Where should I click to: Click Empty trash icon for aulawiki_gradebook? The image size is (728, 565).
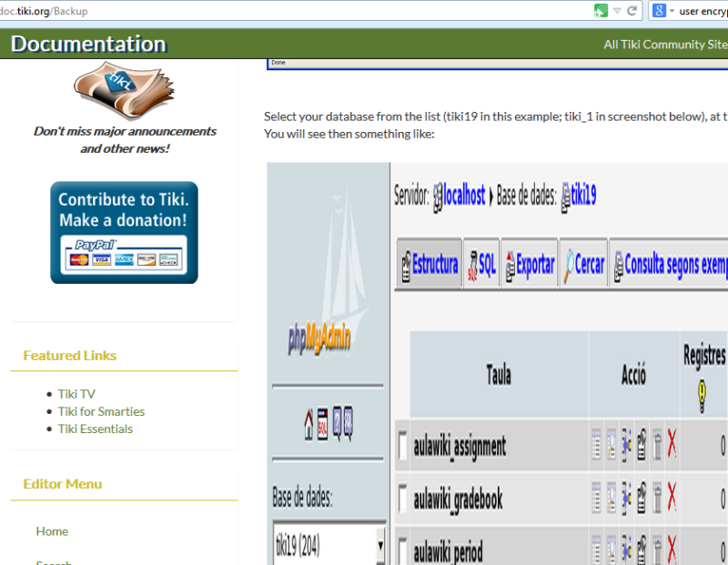[656, 498]
